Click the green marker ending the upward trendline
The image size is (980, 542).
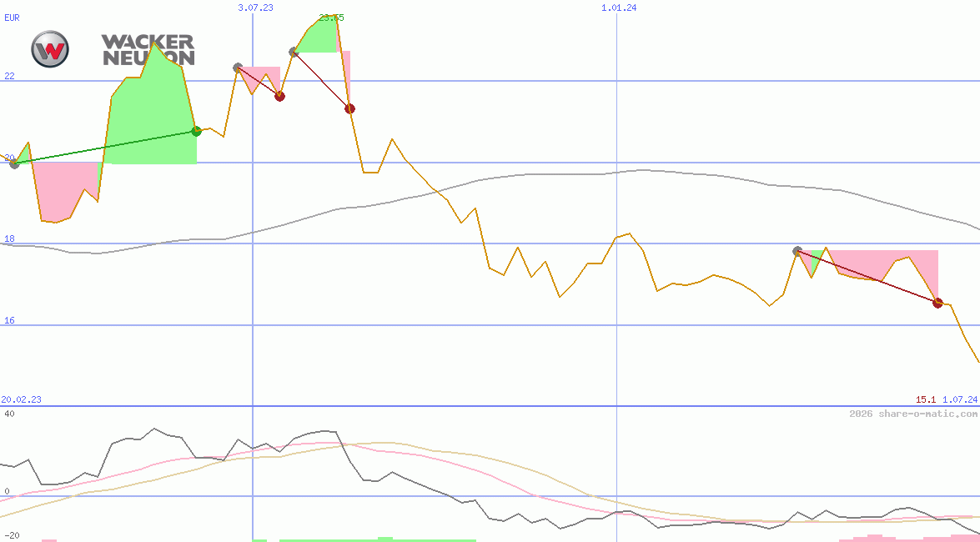[x=195, y=129]
